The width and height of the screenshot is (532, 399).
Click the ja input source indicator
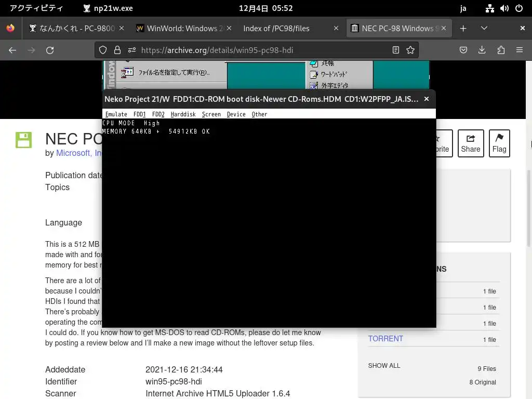coord(463,8)
